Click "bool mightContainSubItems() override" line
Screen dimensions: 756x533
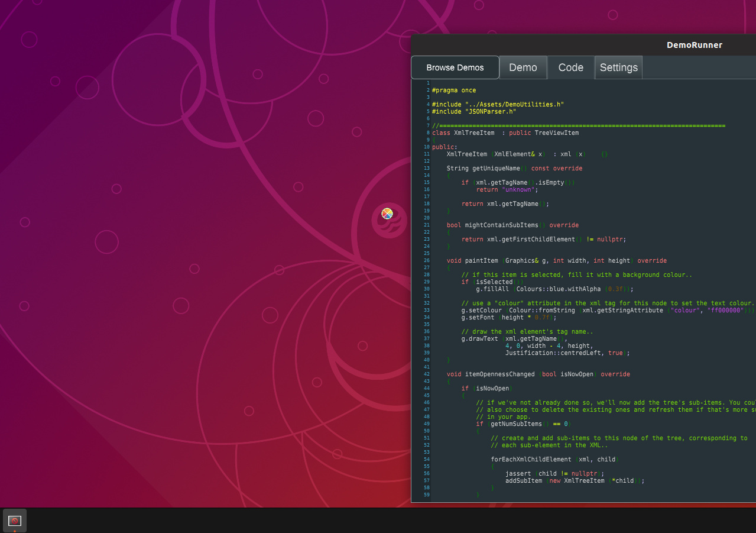[x=512, y=225]
